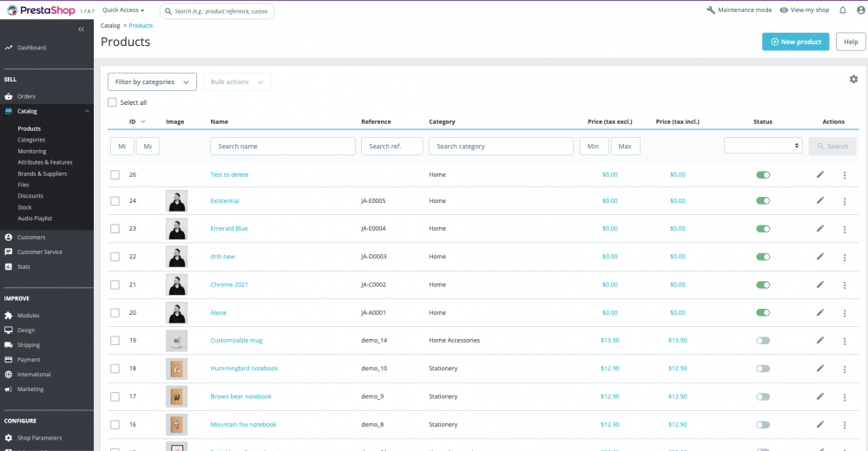
Task: Click the eye icon next to View my shop
Action: [784, 10]
